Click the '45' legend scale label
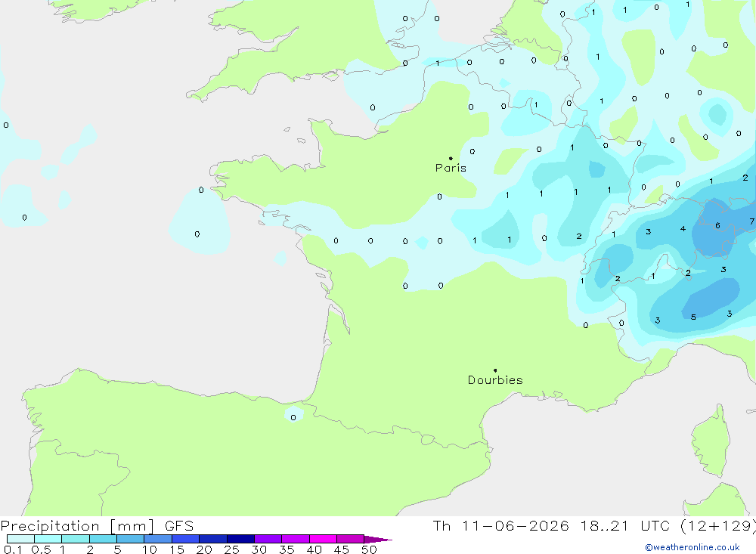Screen dimensions: 756x554 [342, 549]
